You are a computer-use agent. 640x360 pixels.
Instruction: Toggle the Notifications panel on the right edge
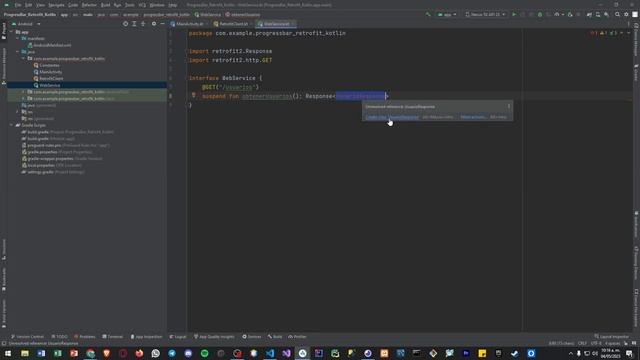pos(636,225)
